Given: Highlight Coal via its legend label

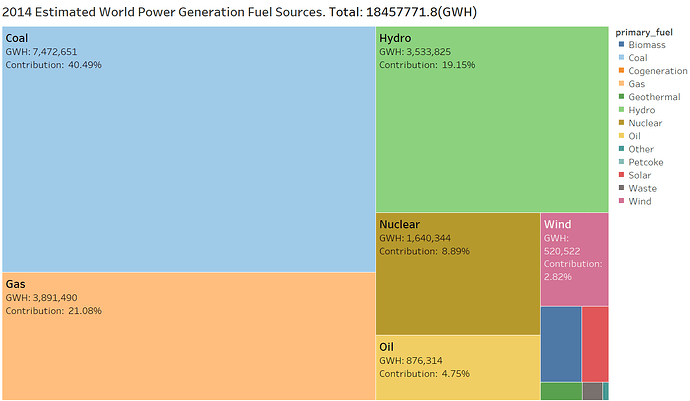Looking at the screenshot, I should point(638,58).
